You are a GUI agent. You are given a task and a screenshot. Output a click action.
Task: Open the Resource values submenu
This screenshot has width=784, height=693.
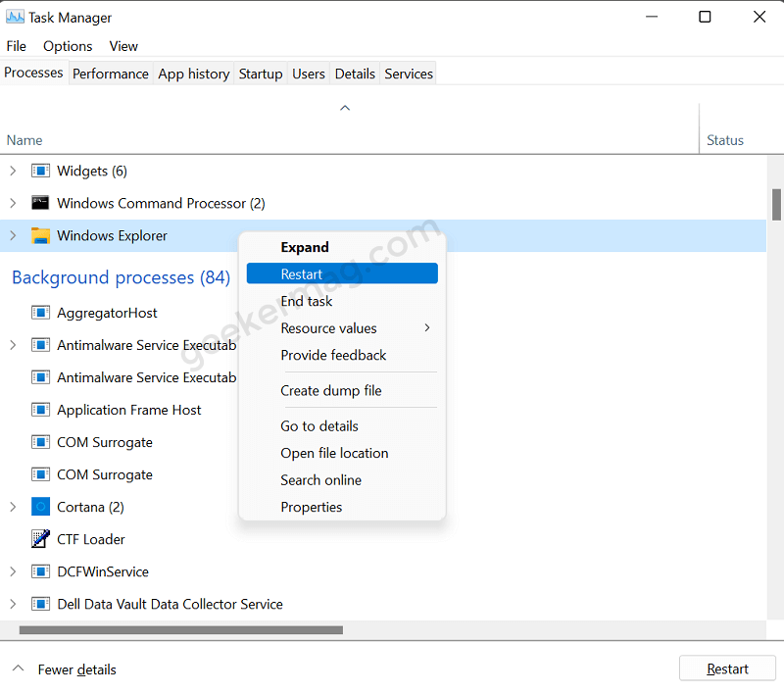coord(342,328)
